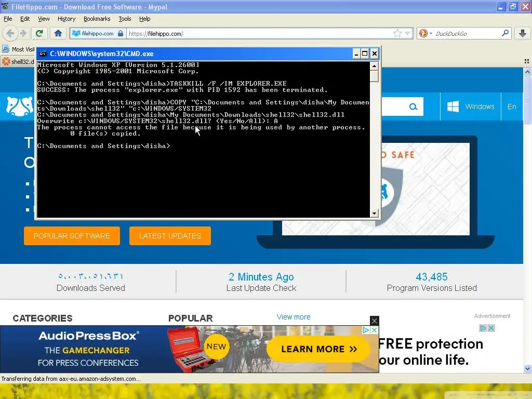Screen dimensions: 532x399
Task: Click the LATEST UPDATES button
Action: point(170,236)
